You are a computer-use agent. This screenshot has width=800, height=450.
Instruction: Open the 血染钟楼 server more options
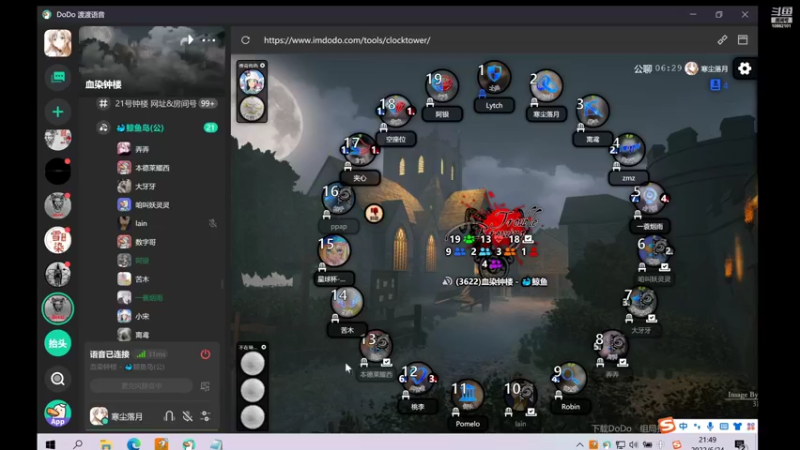[209, 40]
